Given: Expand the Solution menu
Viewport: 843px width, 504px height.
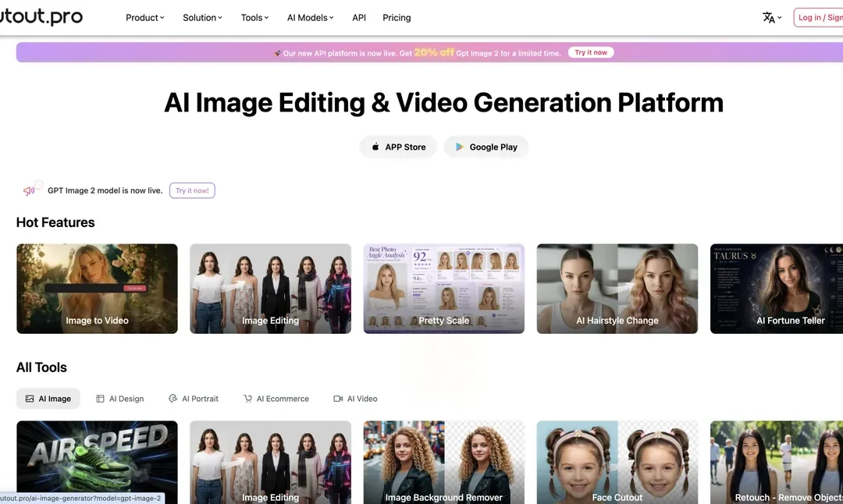Looking at the screenshot, I should coord(202,18).
